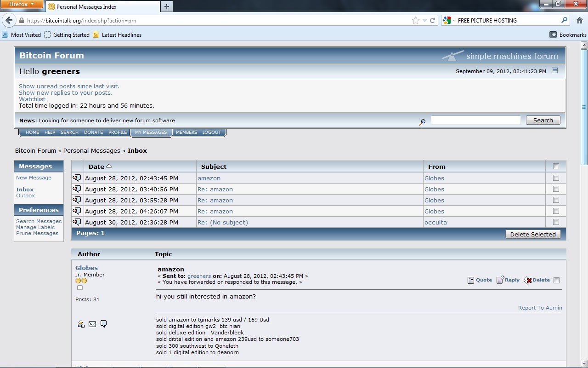Delete the amazon message

tap(537, 280)
